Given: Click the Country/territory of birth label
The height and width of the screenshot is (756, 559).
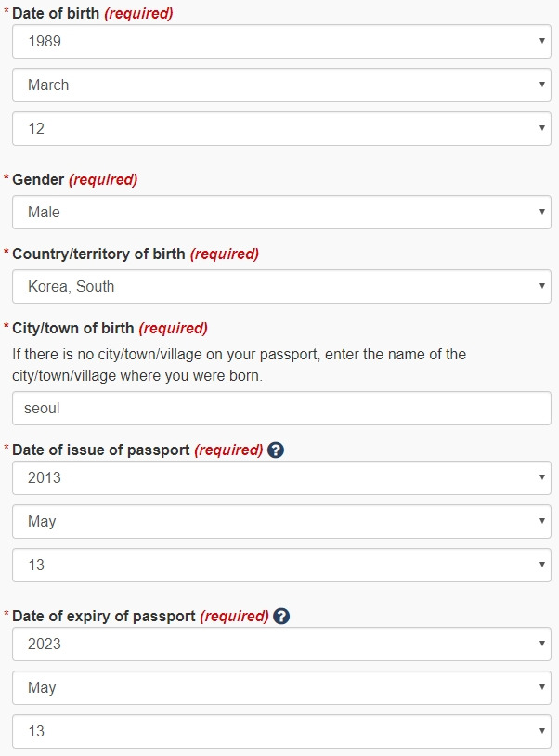Looking at the screenshot, I should click(98, 254).
